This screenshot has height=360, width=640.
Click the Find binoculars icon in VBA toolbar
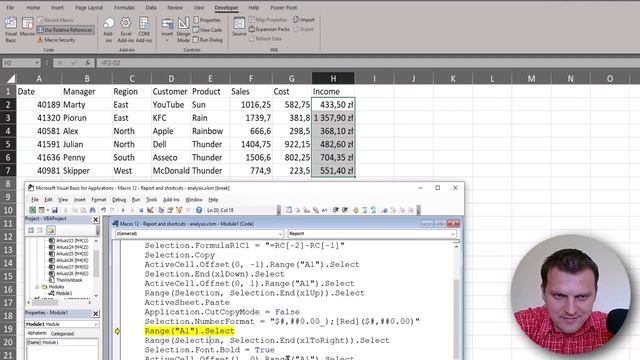pyautogui.click(x=93, y=210)
